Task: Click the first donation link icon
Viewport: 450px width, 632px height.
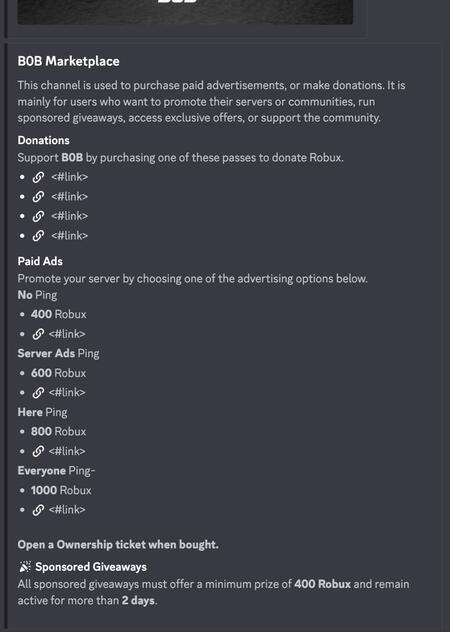Action: [38, 177]
